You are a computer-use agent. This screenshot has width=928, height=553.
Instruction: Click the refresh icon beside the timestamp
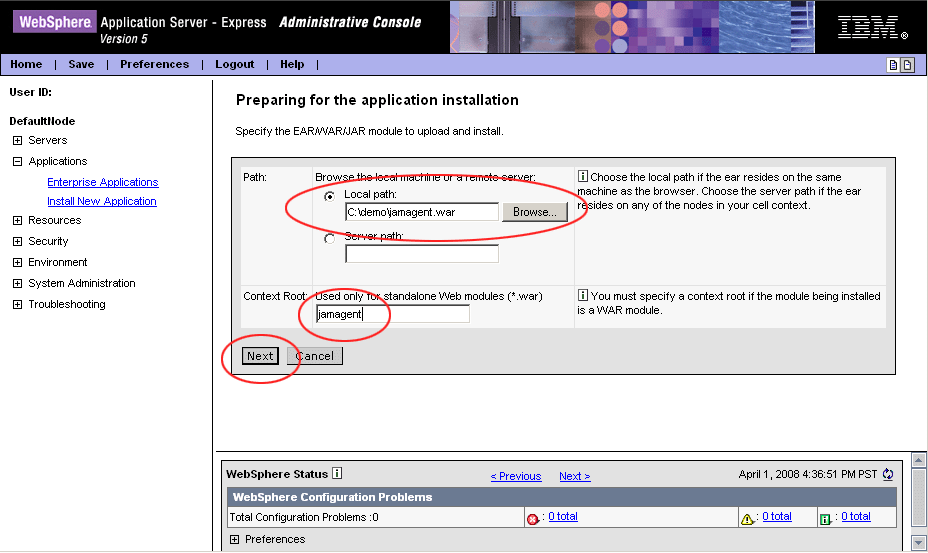coord(888,474)
